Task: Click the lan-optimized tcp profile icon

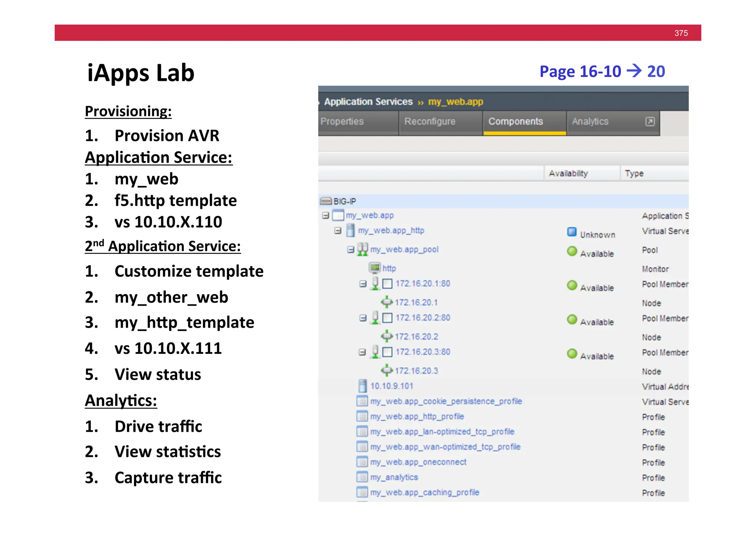Action: [x=362, y=431]
